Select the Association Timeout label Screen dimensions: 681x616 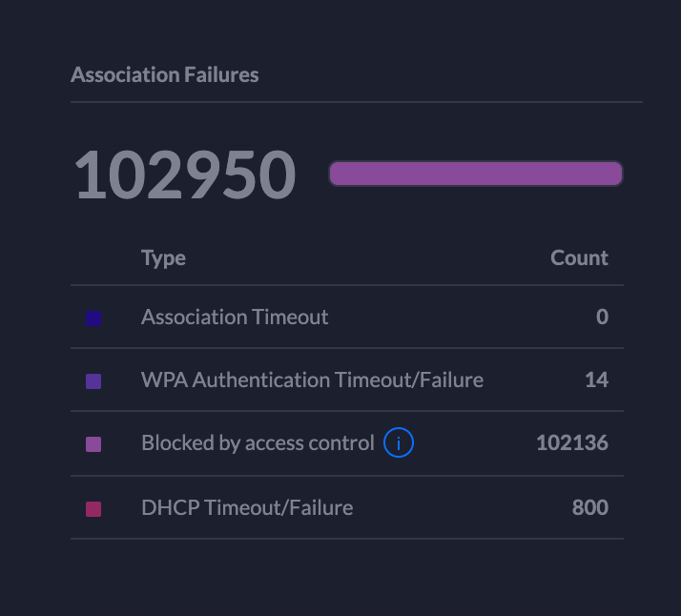(x=235, y=318)
